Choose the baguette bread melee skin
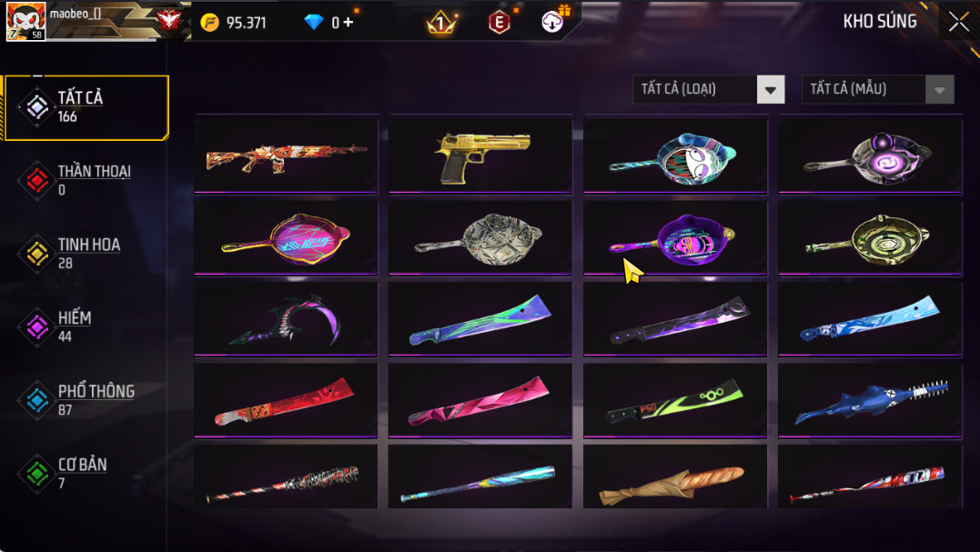980x552 pixels. click(x=675, y=477)
